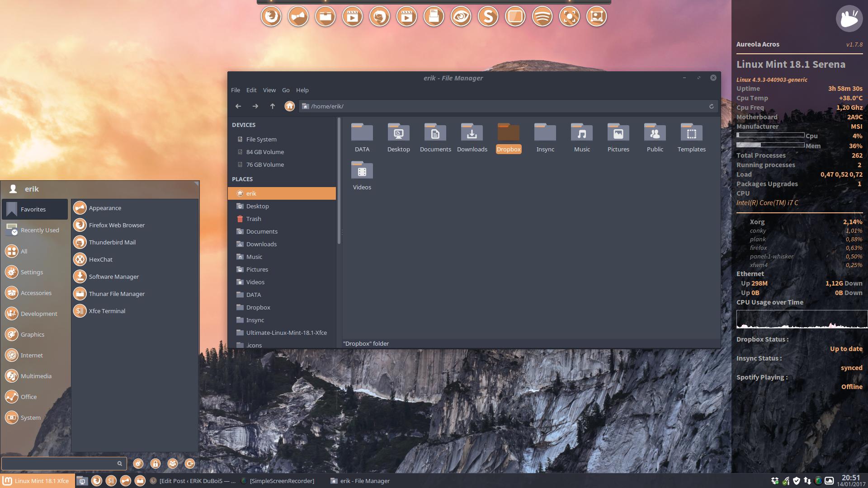Screen dimensions: 868x488
Task: Launch Firefox from the top dock
Action: click(x=271, y=17)
